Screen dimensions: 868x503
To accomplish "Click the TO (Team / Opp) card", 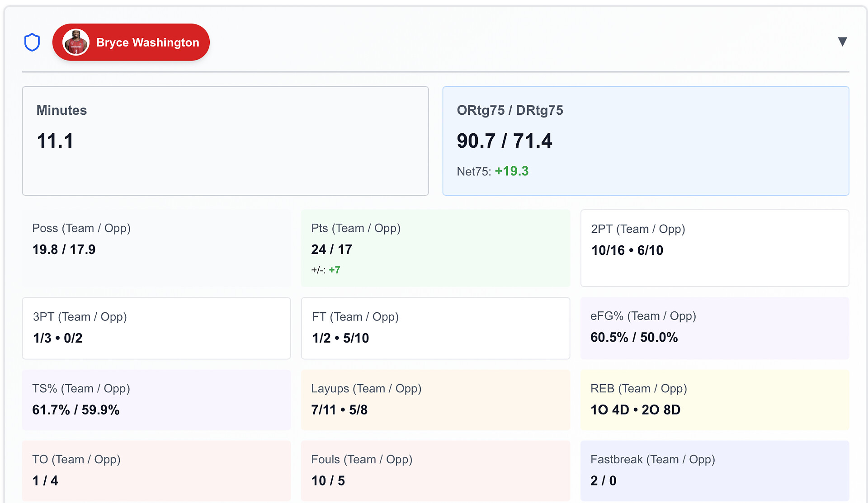I will (x=156, y=470).
